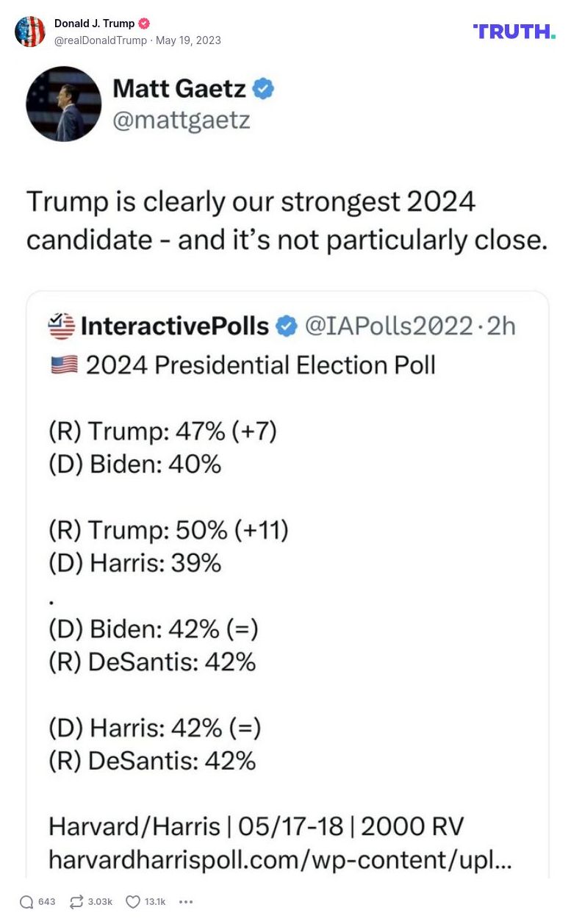571x924 pixels.
Task: Expand options via the ellipsis under the post
Action: [186, 901]
